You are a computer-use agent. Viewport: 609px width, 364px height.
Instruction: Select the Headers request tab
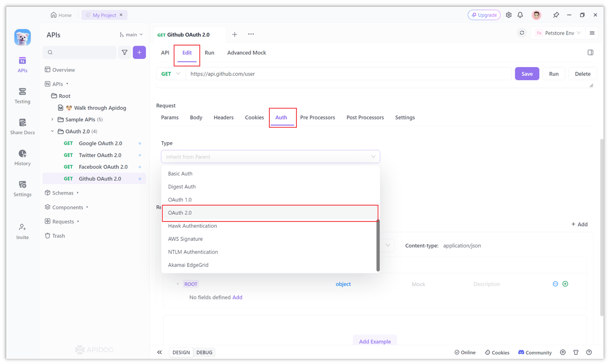coord(224,117)
